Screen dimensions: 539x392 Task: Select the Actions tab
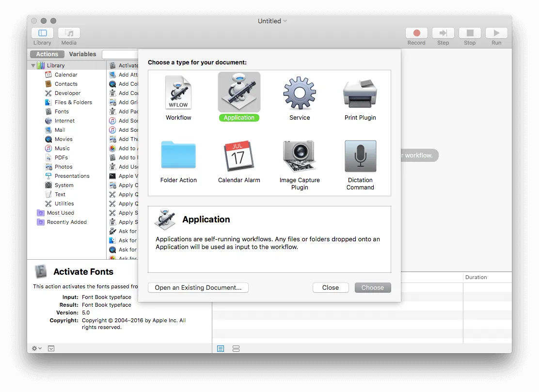tap(47, 54)
